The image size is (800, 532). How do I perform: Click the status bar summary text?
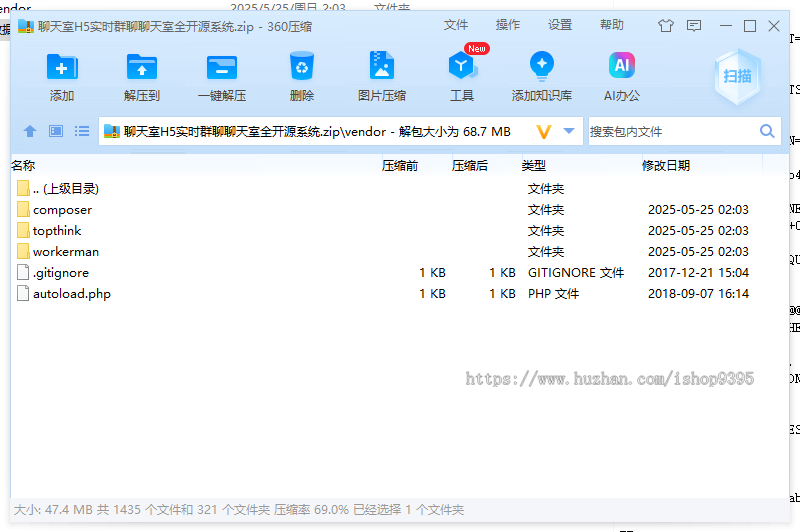(x=239, y=510)
